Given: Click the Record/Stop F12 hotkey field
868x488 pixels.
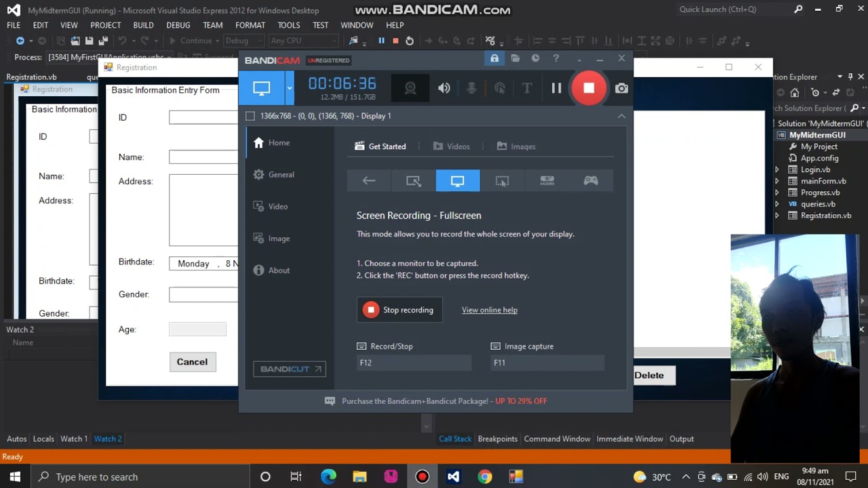Looking at the screenshot, I should tap(414, 363).
